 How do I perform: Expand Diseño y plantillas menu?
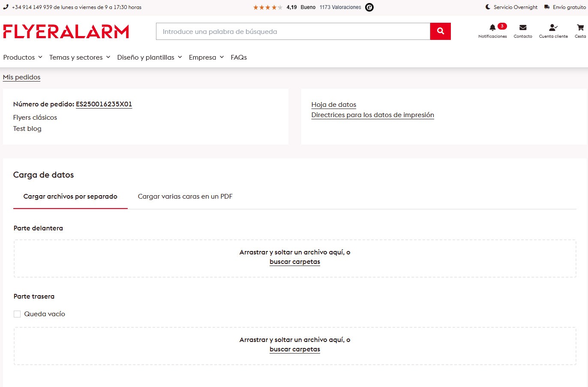pyautogui.click(x=150, y=57)
